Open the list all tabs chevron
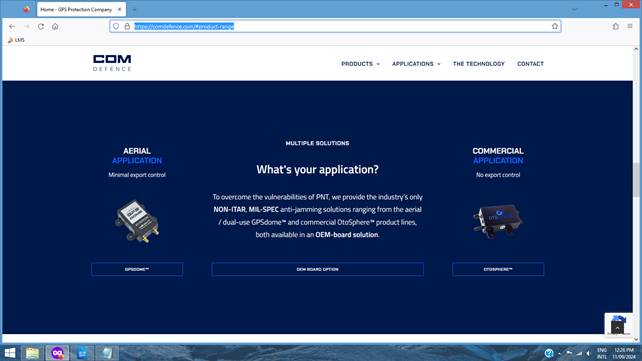The width and height of the screenshot is (642, 361). [x=574, y=9]
